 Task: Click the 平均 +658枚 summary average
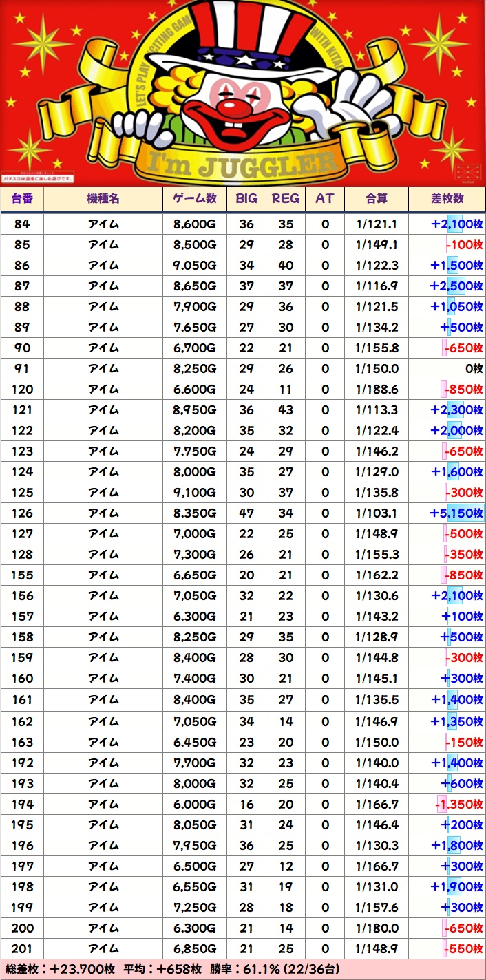coord(162,969)
